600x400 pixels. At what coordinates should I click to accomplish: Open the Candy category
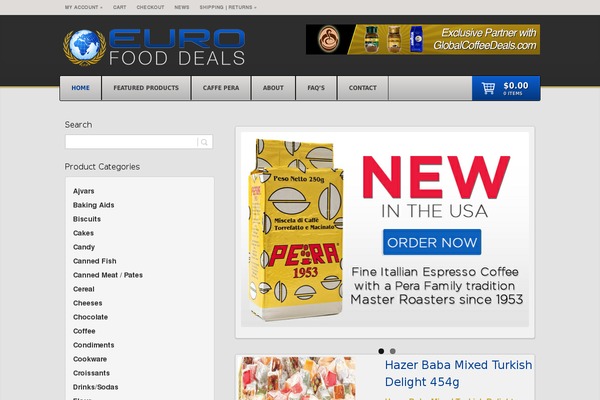point(84,247)
